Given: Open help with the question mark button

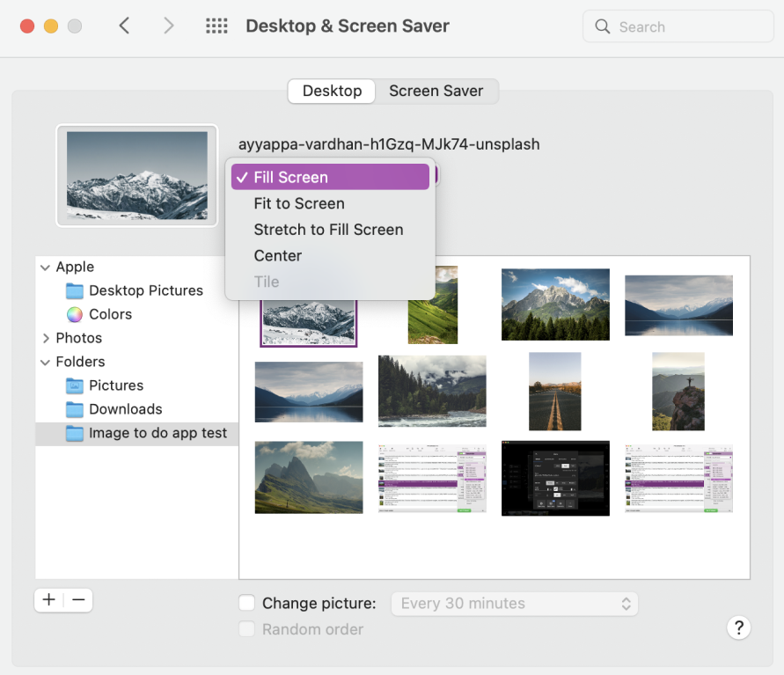Looking at the screenshot, I should [738, 627].
